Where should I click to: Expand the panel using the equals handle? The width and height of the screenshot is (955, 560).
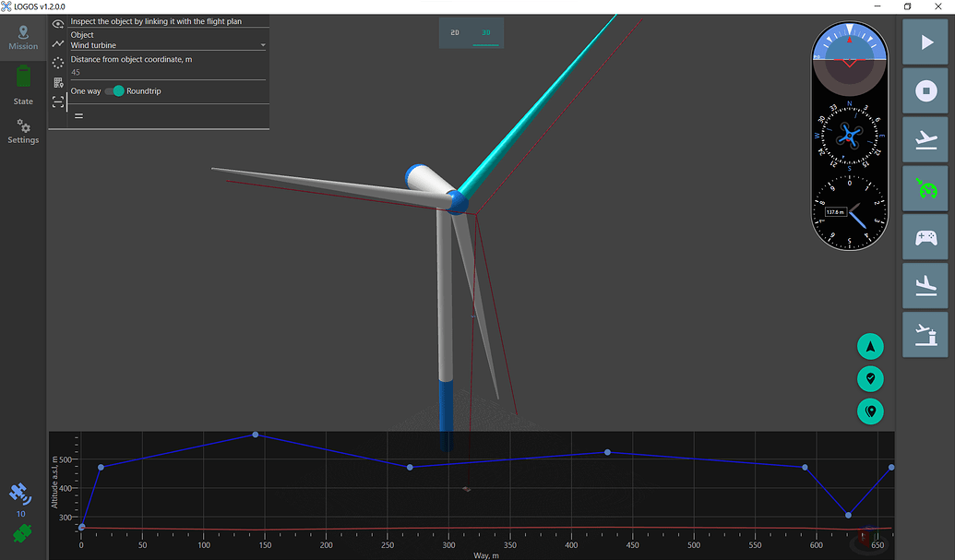click(78, 115)
